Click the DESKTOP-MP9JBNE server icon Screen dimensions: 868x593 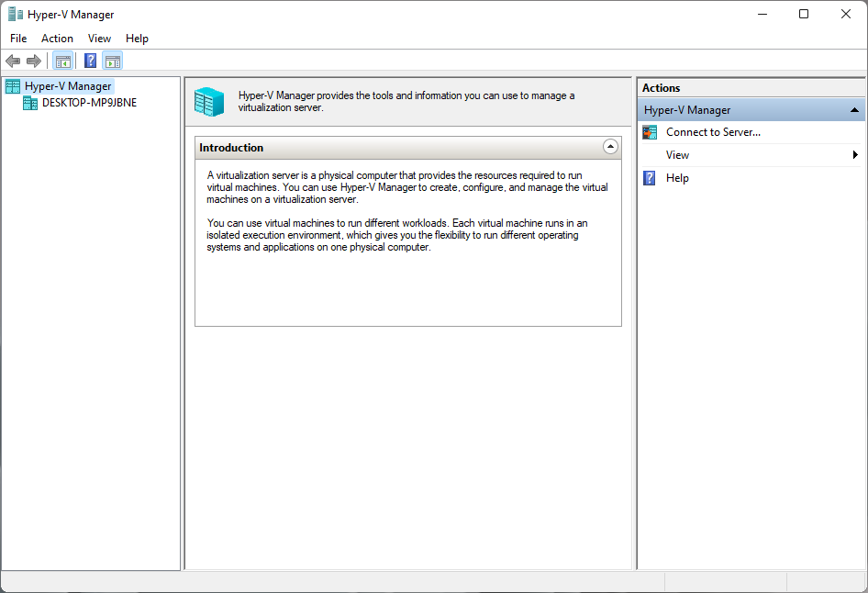pos(30,103)
